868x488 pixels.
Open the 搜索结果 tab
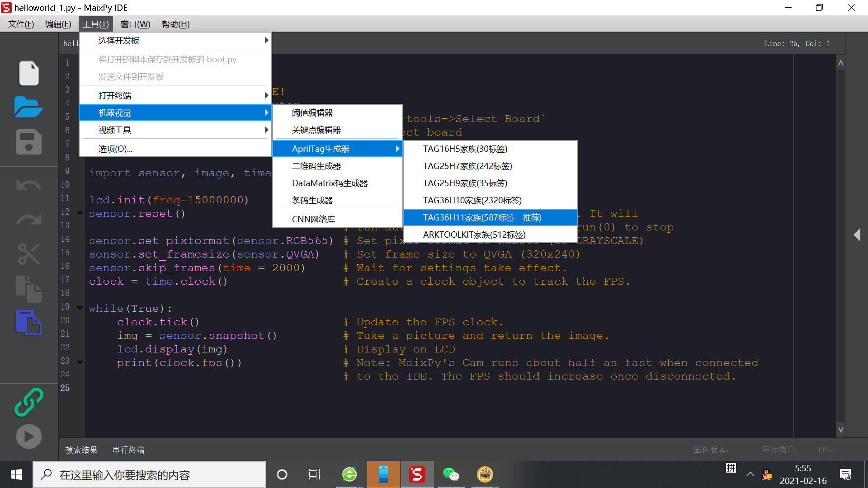tap(81, 450)
